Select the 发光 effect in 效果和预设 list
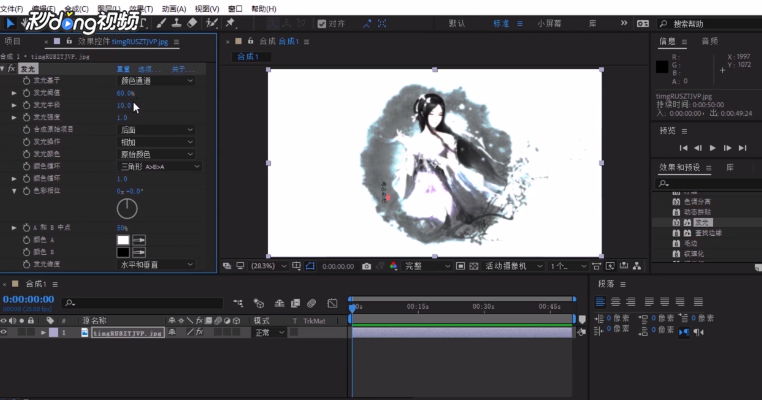 (x=703, y=222)
